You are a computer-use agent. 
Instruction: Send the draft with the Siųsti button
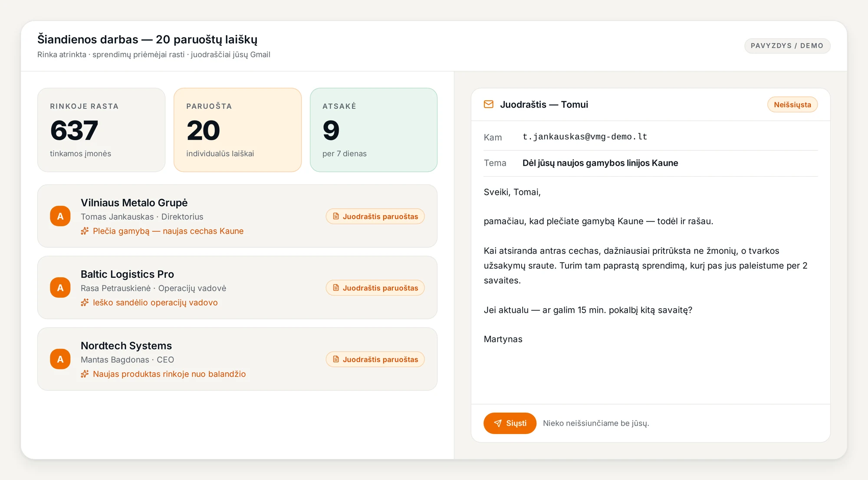[x=510, y=423]
